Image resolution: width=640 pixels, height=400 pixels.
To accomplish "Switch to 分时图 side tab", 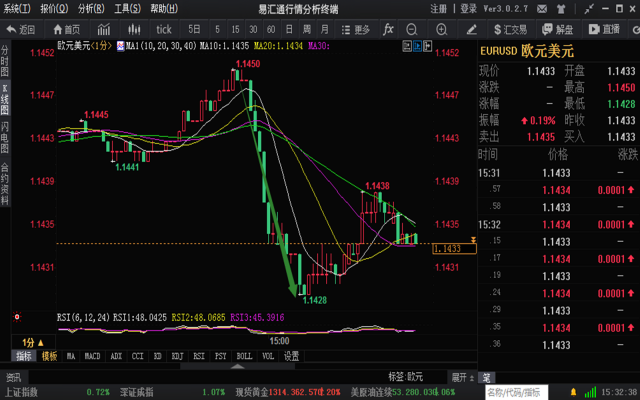I will pos(5,60).
